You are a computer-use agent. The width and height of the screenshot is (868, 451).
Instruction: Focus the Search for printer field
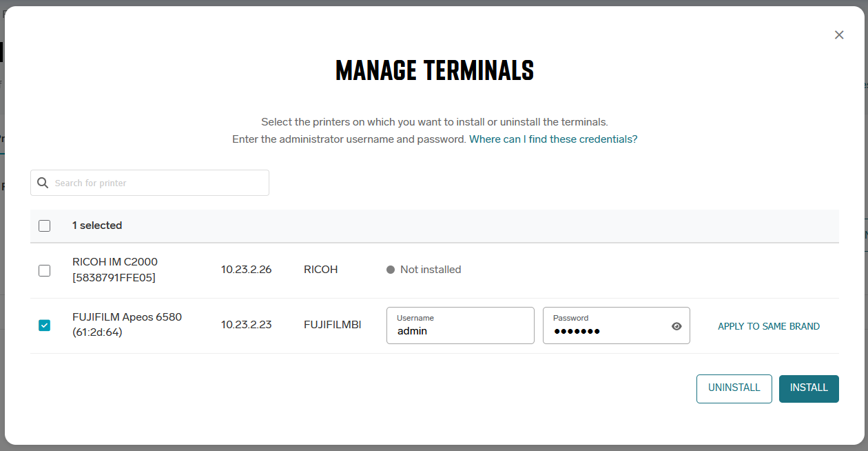158,183
